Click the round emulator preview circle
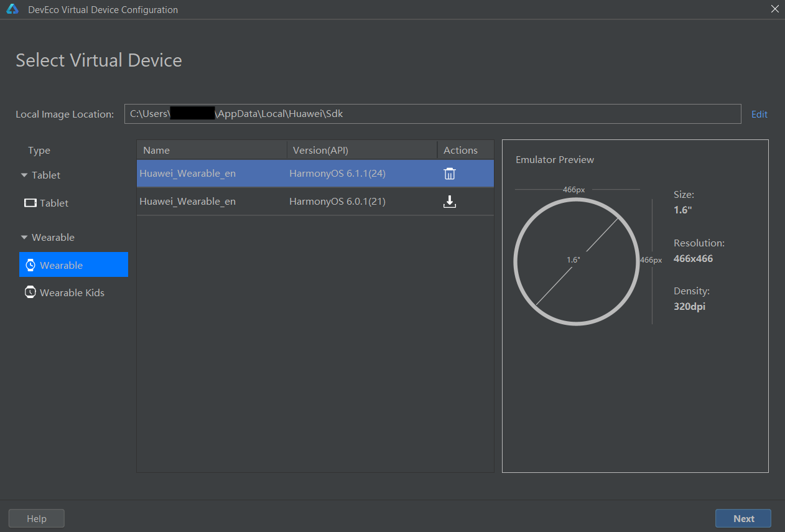This screenshot has width=785, height=532. (577, 261)
